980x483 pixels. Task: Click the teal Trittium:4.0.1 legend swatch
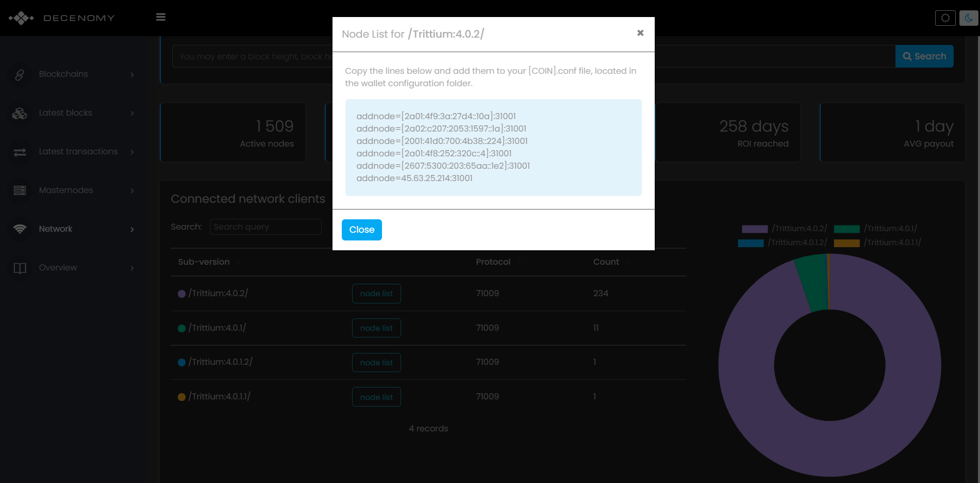point(846,229)
